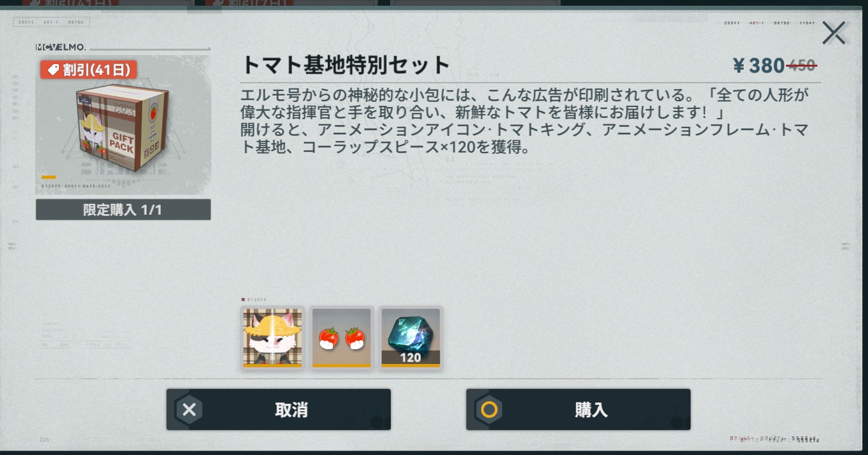Image resolution: width=868 pixels, height=455 pixels.
Task: Click the X hexagon icon on 取消
Action: [x=189, y=409]
